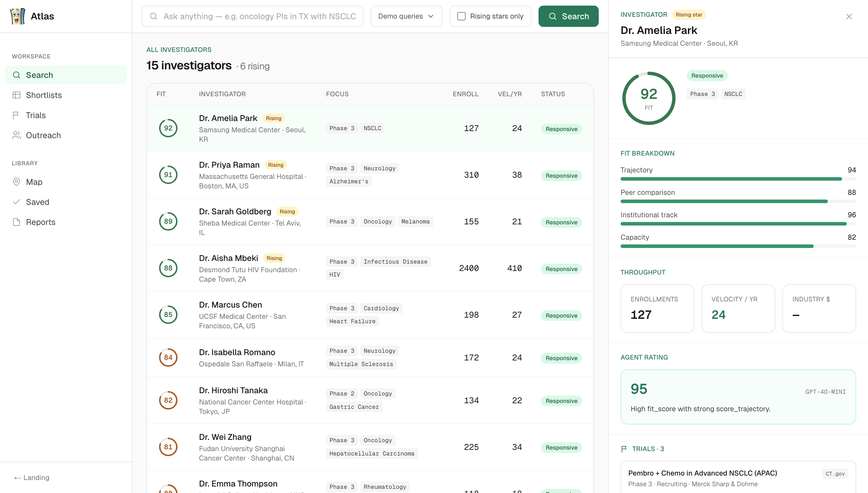Click the fit score 85 ring for Marcus Chen

168,315
